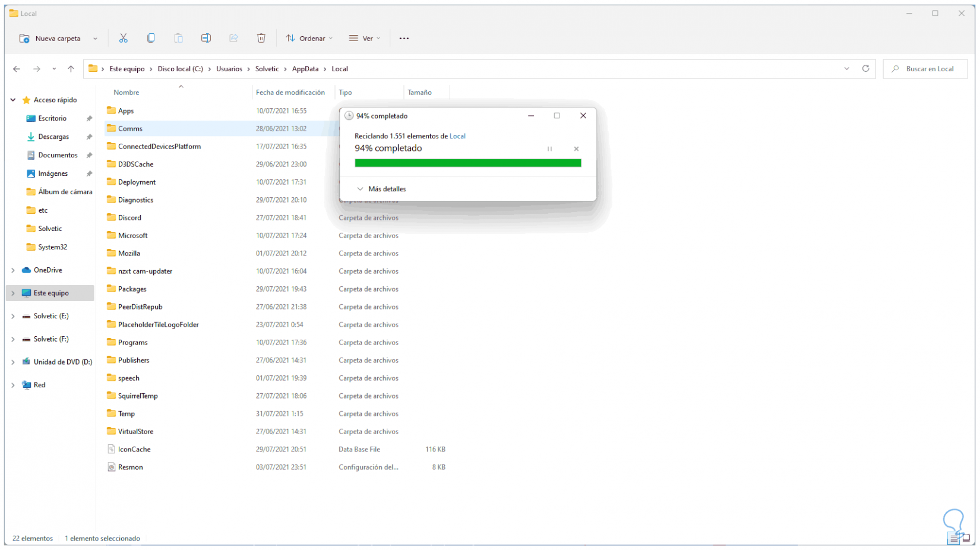Refresh the Local folder view
This screenshot has height=550, width=980.
pos(865,69)
